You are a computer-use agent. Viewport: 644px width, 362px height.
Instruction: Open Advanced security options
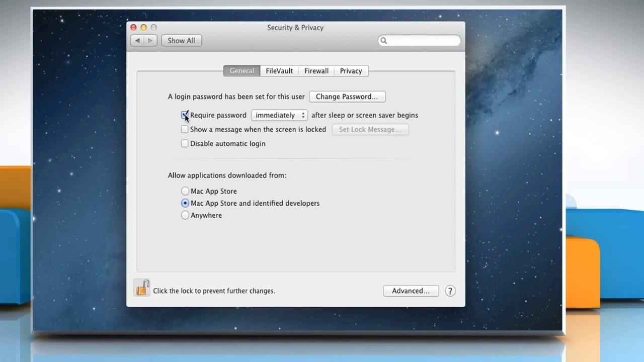click(x=411, y=291)
